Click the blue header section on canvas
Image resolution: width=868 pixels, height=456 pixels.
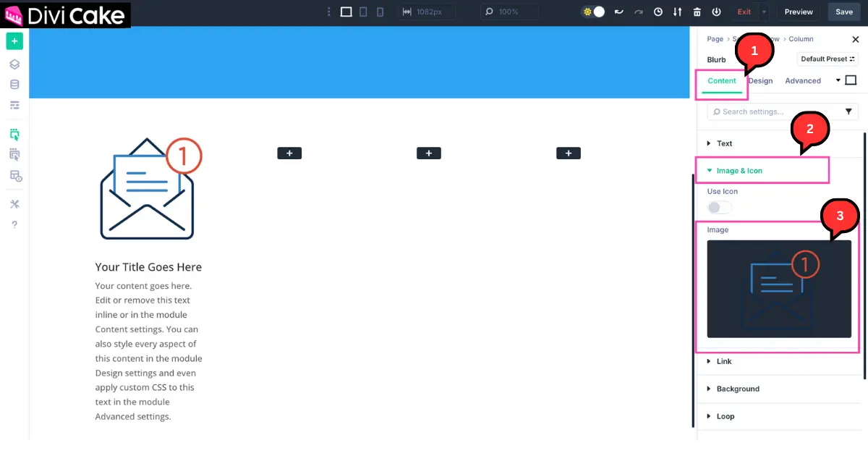[359, 62]
